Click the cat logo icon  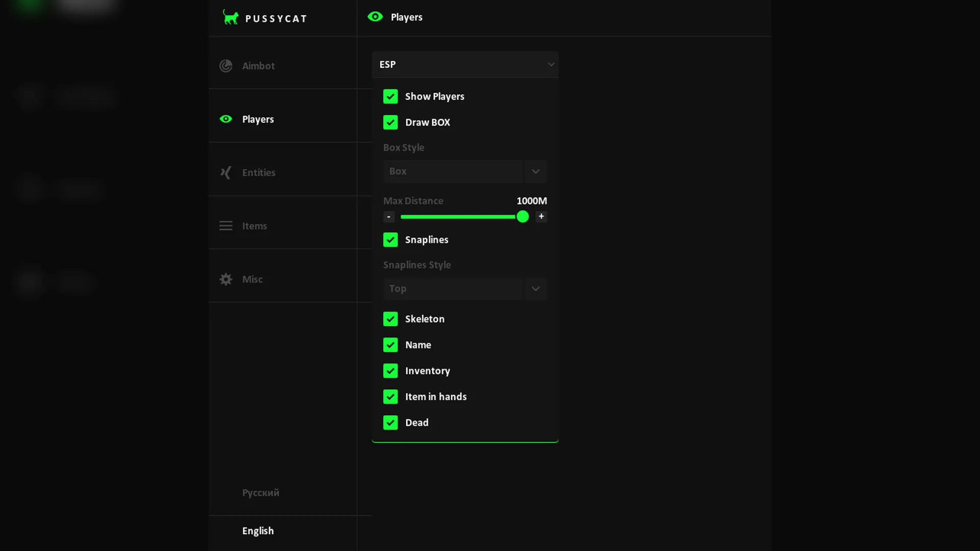pyautogui.click(x=231, y=18)
